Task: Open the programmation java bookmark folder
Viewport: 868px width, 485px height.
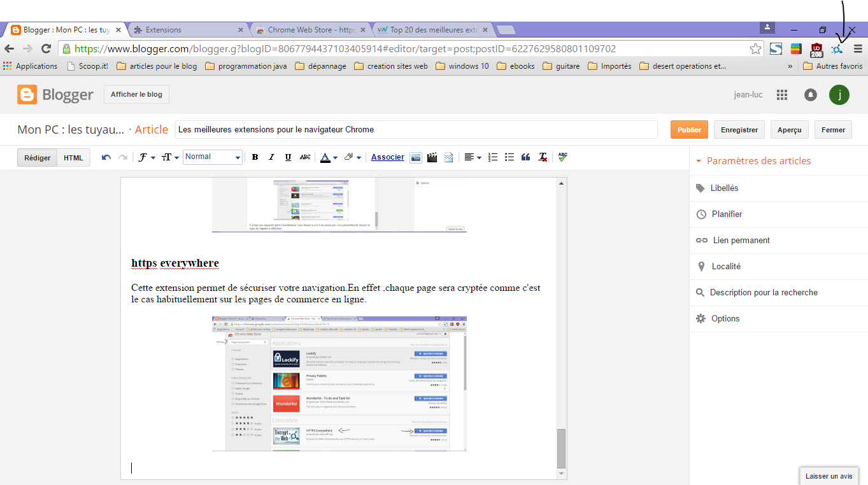Action: tap(246, 66)
